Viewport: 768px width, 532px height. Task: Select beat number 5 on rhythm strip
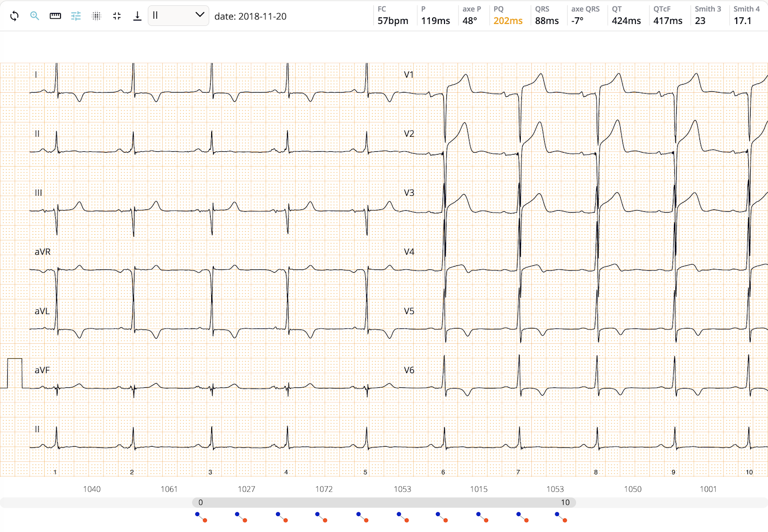(365, 472)
